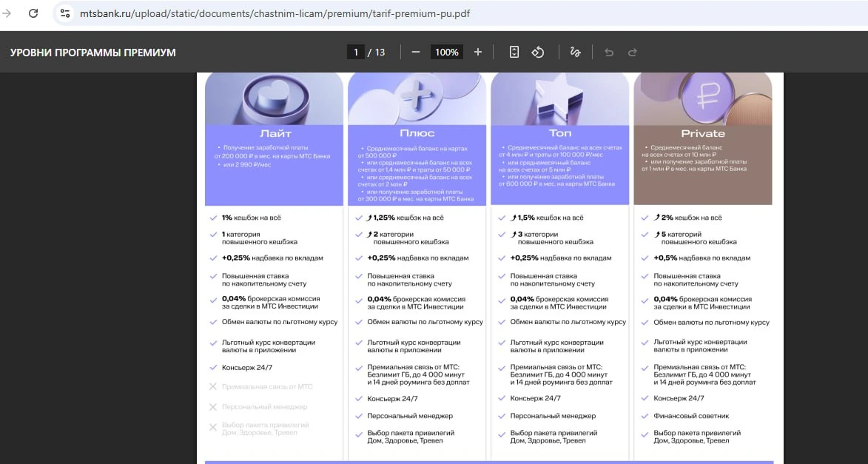Screen dimensions: 868x464
Task: Activate the draw annotation tool
Action: click(x=575, y=52)
